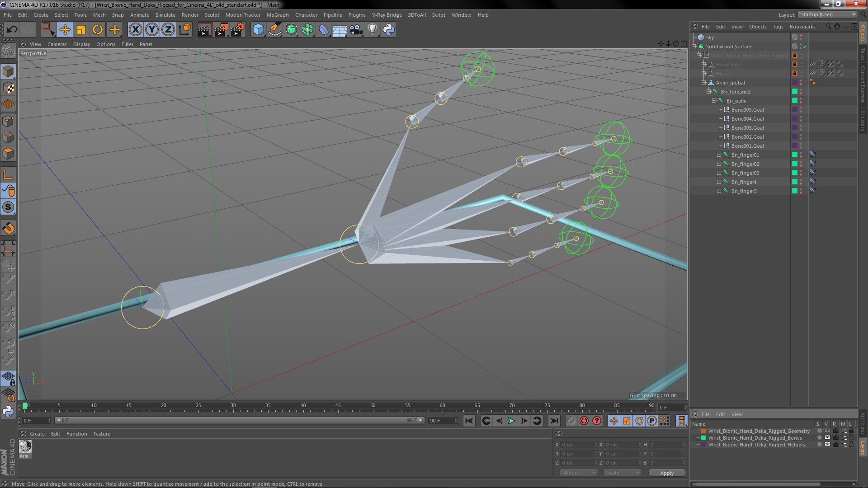Switch to Texture mode checker icon
Image resolution: width=868 pixels, height=488 pixels.
coord(8,88)
